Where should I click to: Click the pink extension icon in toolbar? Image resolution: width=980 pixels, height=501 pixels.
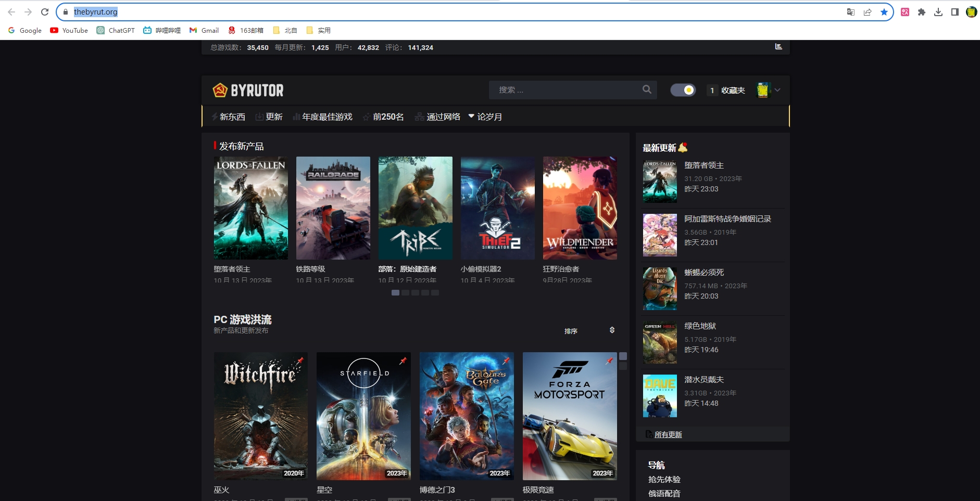tap(905, 12)
